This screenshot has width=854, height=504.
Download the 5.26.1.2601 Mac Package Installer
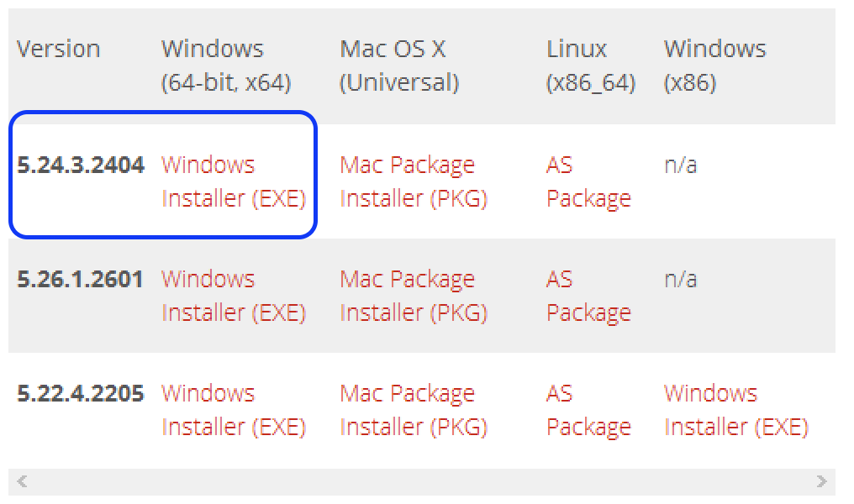pyautogui.click(x=413, y=296)
